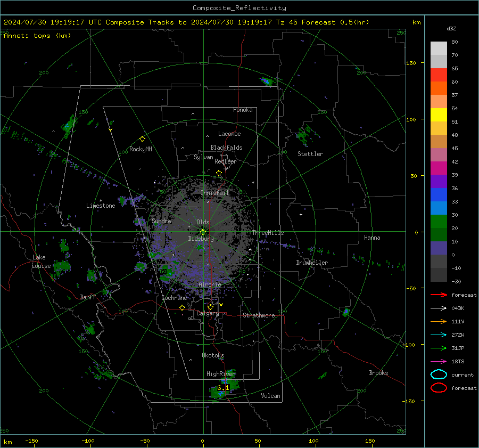Click the -30 dBZ scale value
Viewport: 479px width, 448px height.
pos(457,282)
